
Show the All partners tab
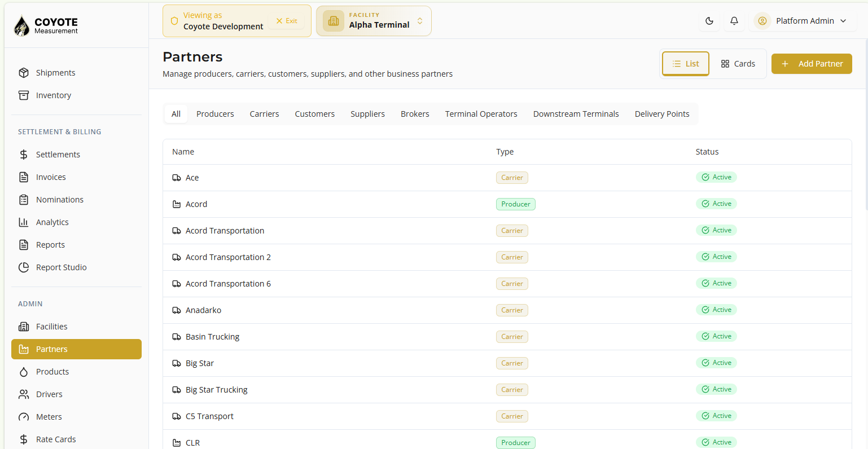[176, 114]
